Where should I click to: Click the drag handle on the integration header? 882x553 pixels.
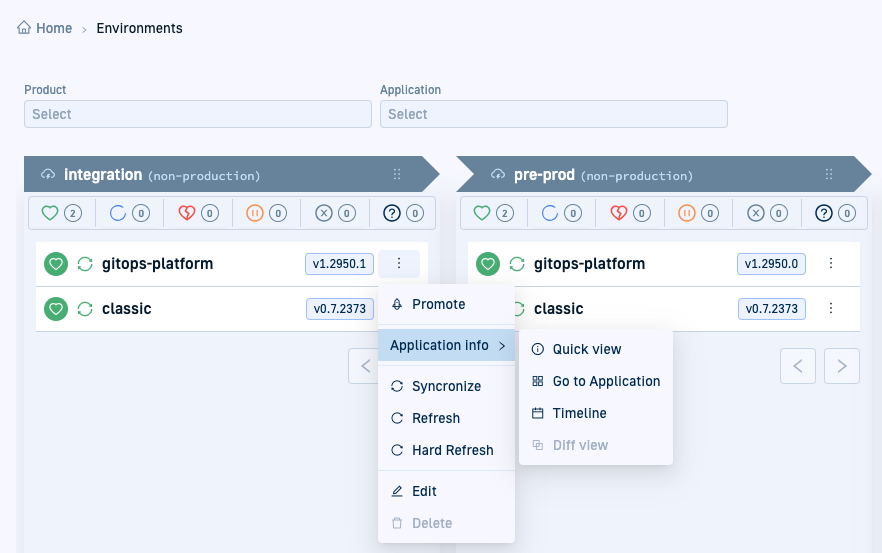397,174
